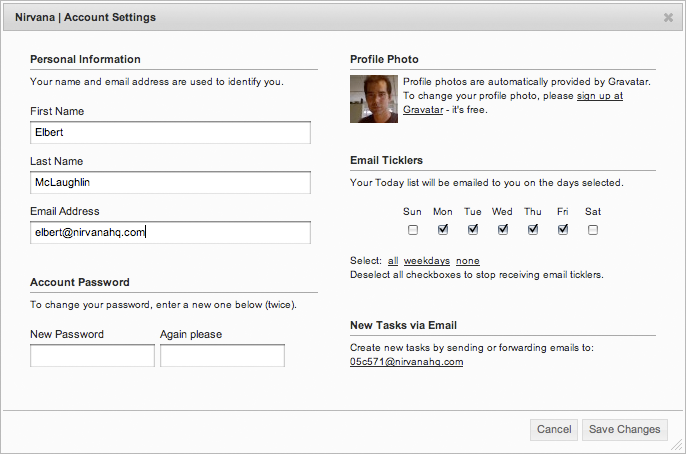Screen dimensions: 686x454
Task: Enable the Sat email tickler checkbox
Action: pyautogui.click(x=593, y=230)
